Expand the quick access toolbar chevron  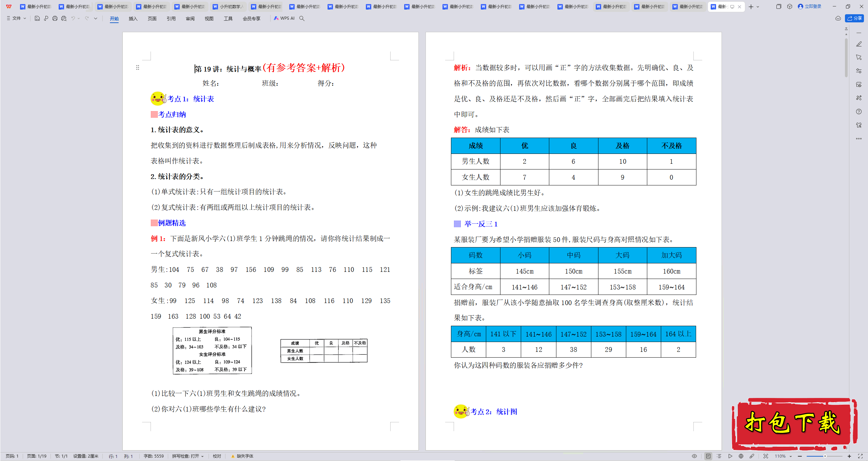[x=96, y=18]
